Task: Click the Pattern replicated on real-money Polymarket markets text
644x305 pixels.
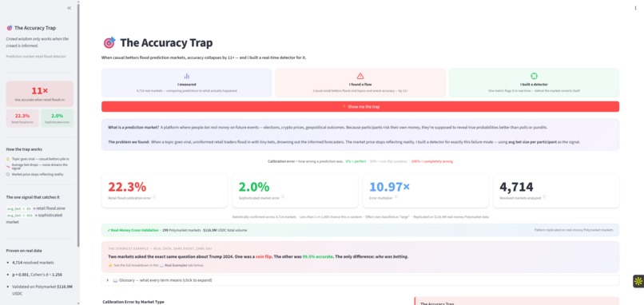Action: (x=574, y=230)
